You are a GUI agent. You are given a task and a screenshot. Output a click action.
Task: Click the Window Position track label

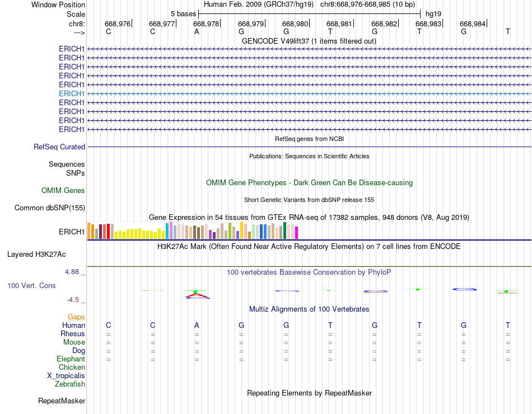[x=58, y=4]
